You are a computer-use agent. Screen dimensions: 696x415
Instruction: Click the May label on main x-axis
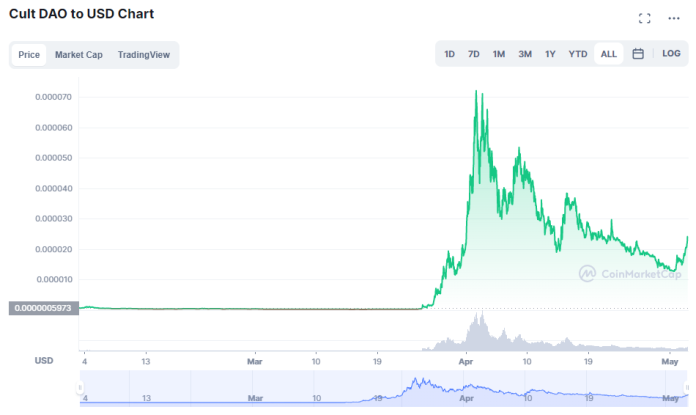pos(670,361)
